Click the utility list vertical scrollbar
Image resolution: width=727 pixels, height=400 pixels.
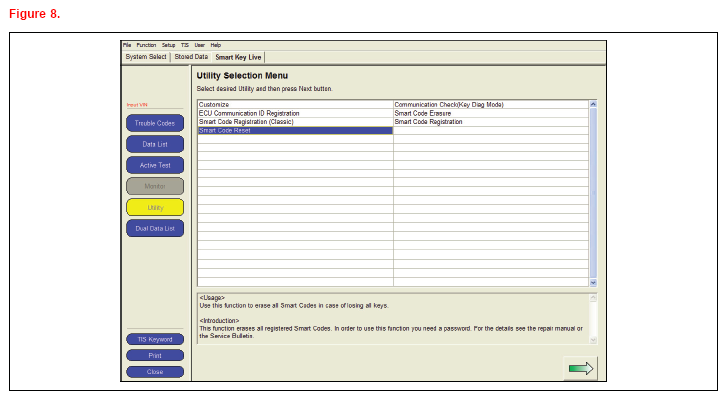pos(593,190)
